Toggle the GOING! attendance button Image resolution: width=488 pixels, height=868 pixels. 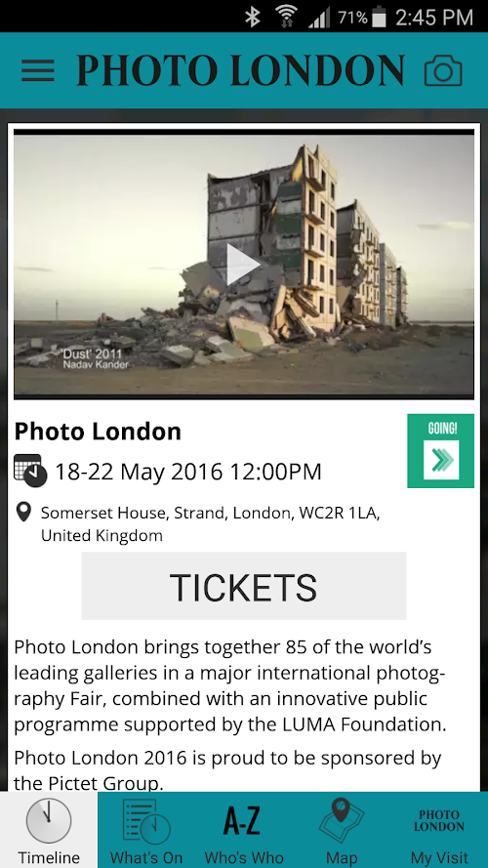point(440,451)
